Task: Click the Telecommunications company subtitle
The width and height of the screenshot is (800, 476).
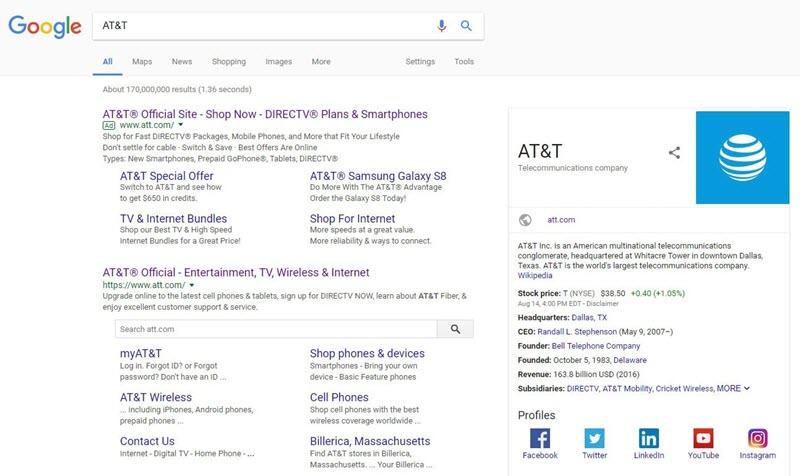Action: tap(572, 168)
